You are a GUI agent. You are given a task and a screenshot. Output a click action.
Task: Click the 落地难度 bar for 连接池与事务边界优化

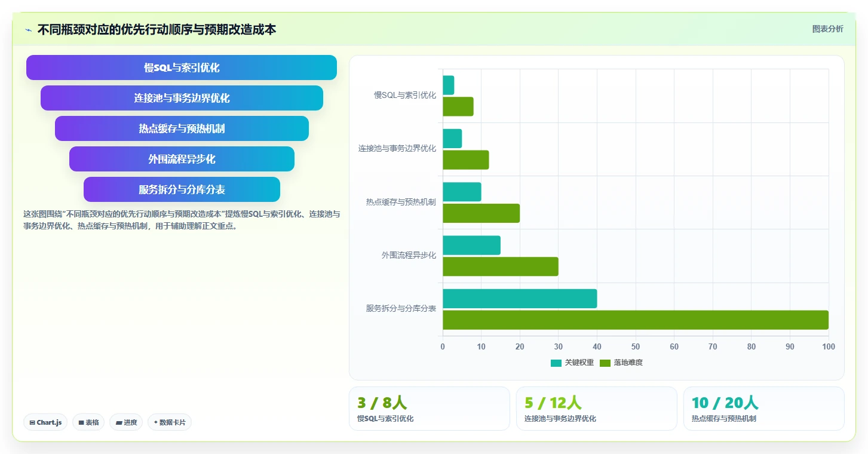point(466,159)
